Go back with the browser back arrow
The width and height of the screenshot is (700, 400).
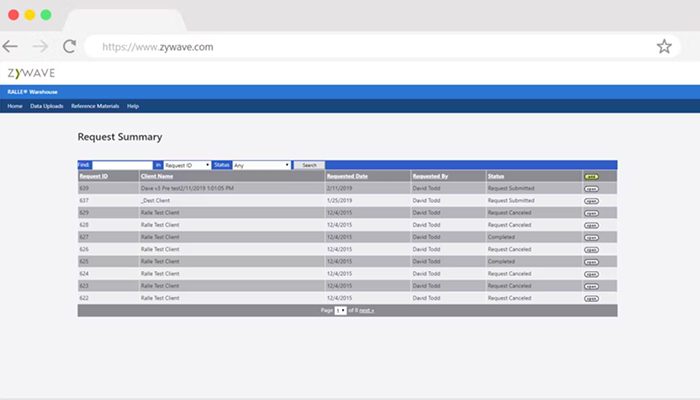click(x=10, y=46)
